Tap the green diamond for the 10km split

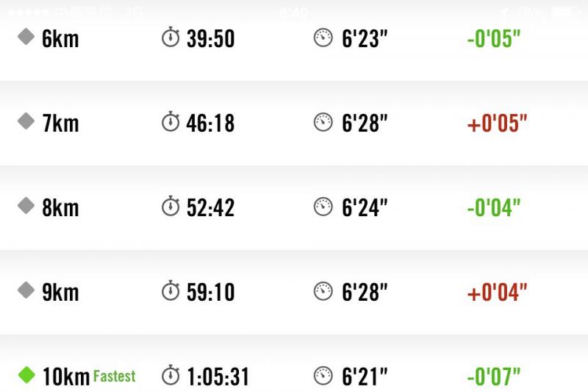click(26, 375)
